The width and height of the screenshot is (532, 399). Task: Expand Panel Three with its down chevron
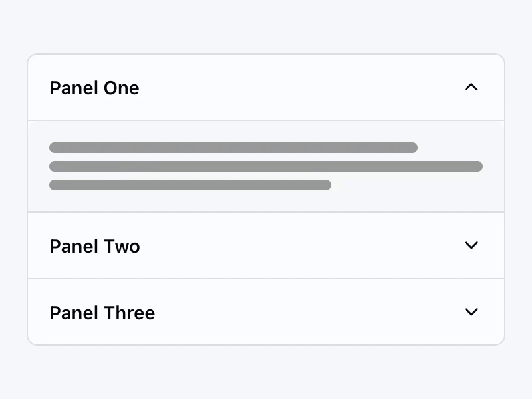coord(471,312)
